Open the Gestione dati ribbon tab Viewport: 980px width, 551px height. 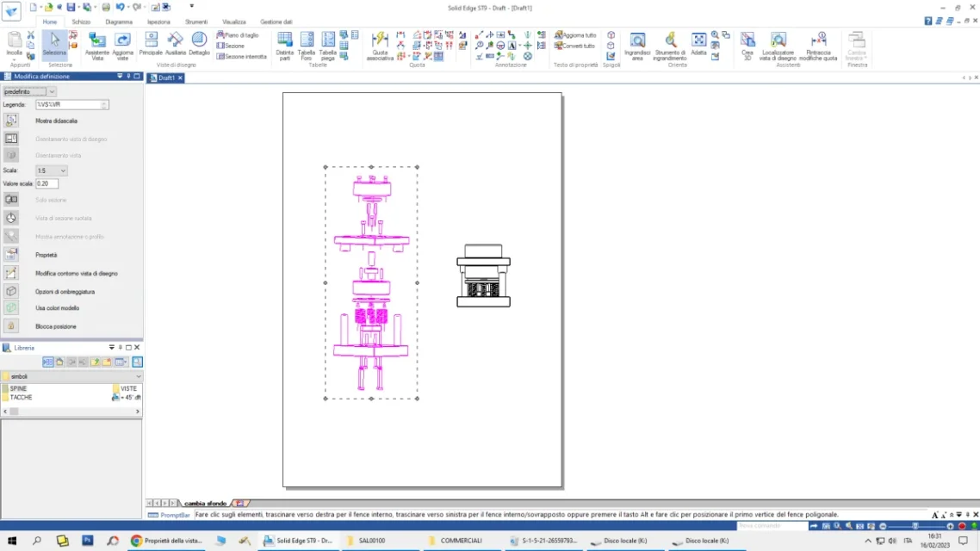(x=276, y=22)
